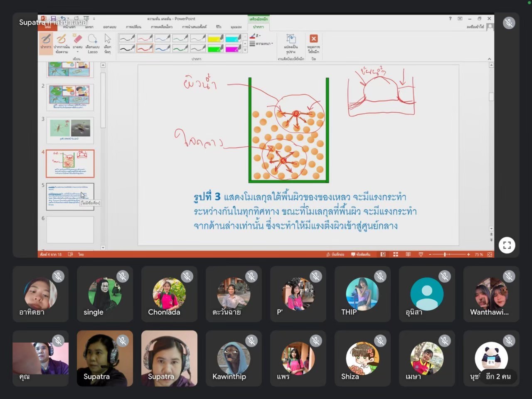This screenshot has width=532, height=399.
Task: Toggle the presenter's muted microphone indicator
Action: 509,23
